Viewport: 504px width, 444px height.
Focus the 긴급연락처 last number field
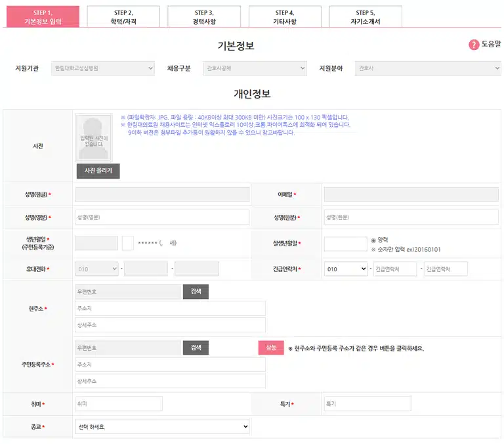[446, 269]
